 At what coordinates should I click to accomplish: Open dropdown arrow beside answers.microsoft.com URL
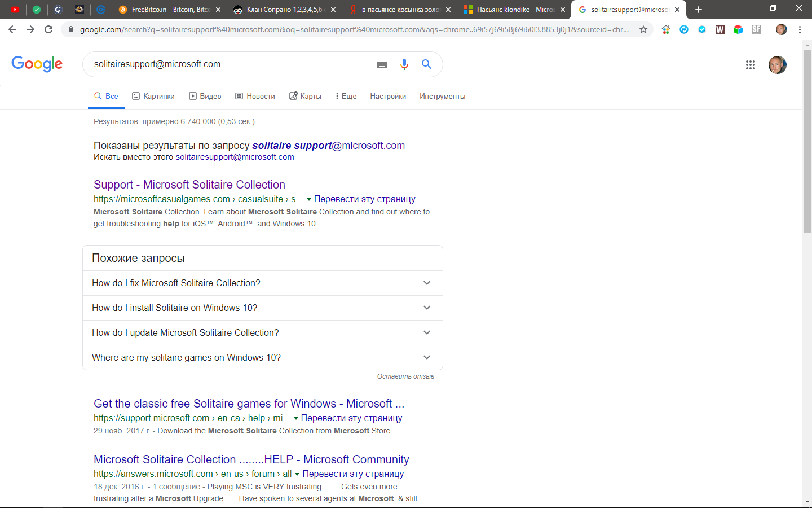297,474
